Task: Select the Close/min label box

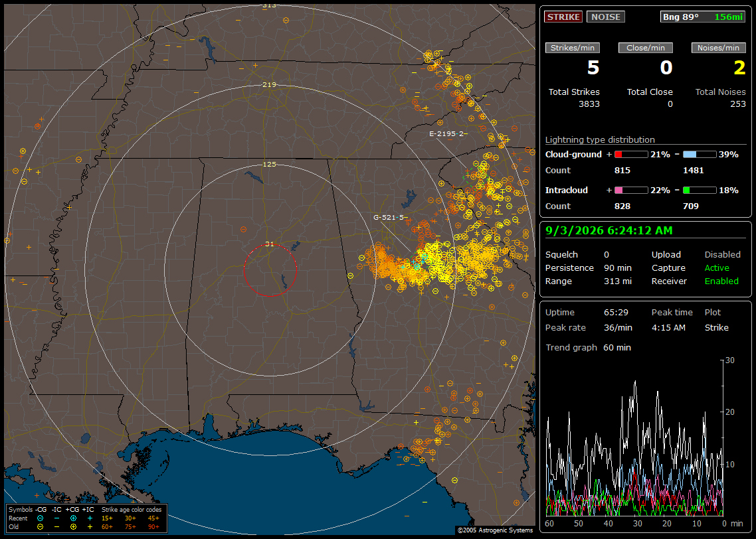Action: [646, 48]
